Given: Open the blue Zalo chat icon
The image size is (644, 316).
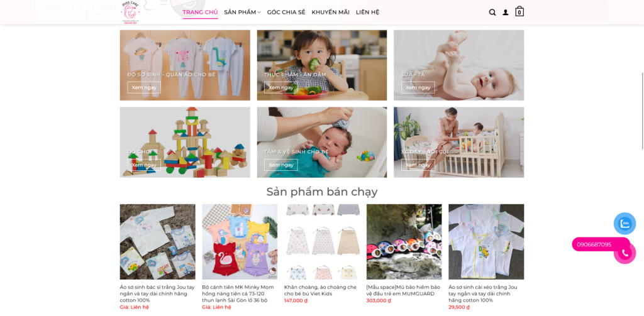Looking at the screenshot, I should (625, 224).
